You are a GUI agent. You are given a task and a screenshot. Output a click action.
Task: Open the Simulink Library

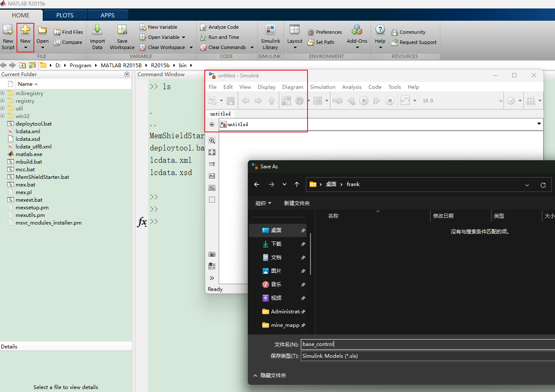tap(270, 37)
